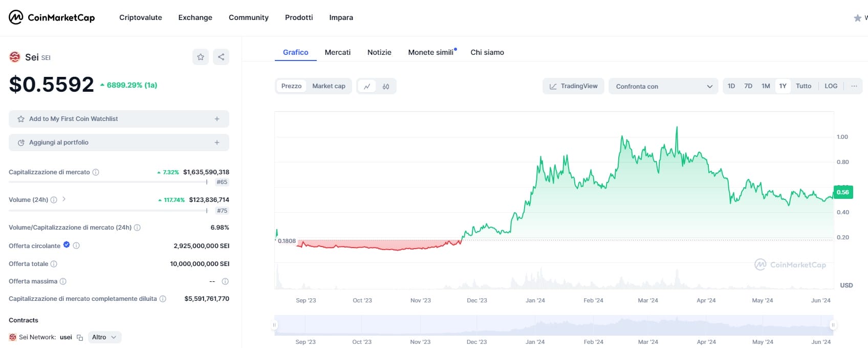Copy the usei contract address
Screen dimensions: 868x348
[80, 337]
